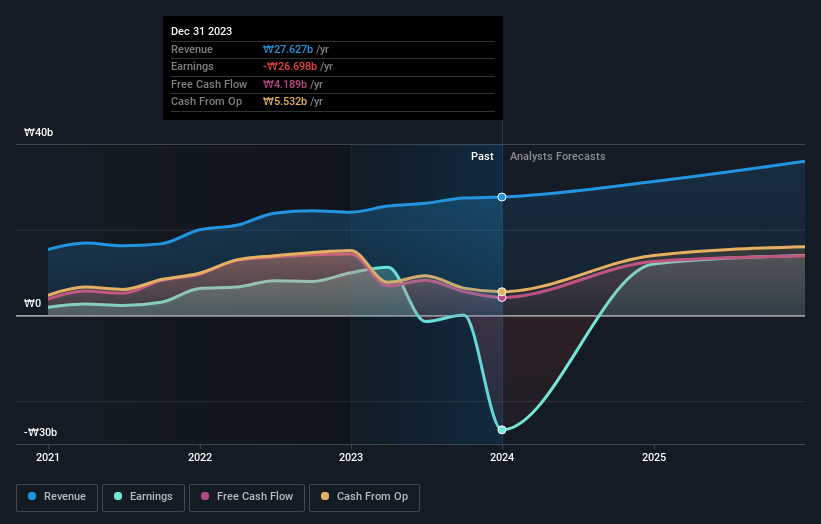
Task: Click the Earnings label in the tooltip
Action: point(192,66)
